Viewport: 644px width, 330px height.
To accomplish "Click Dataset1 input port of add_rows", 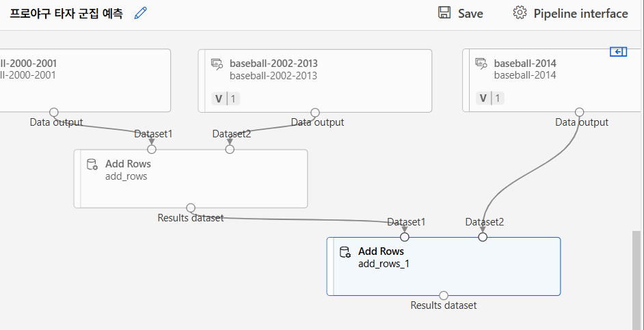I will point(152,149).
